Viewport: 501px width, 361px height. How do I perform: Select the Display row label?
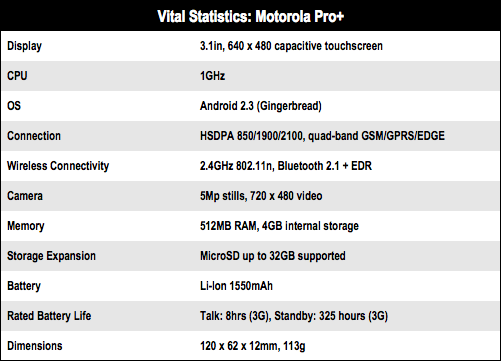pyautogui.click(x=24, y=46)
